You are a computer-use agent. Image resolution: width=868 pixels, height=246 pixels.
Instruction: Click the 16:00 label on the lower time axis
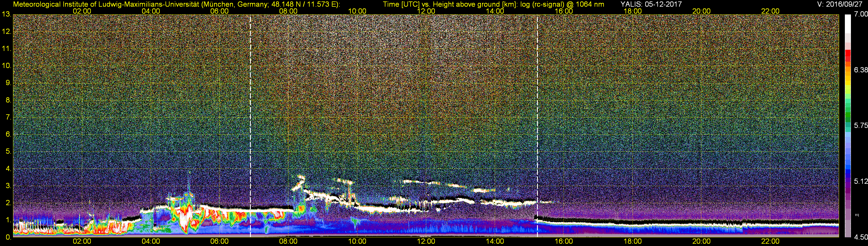click(564, 241)
